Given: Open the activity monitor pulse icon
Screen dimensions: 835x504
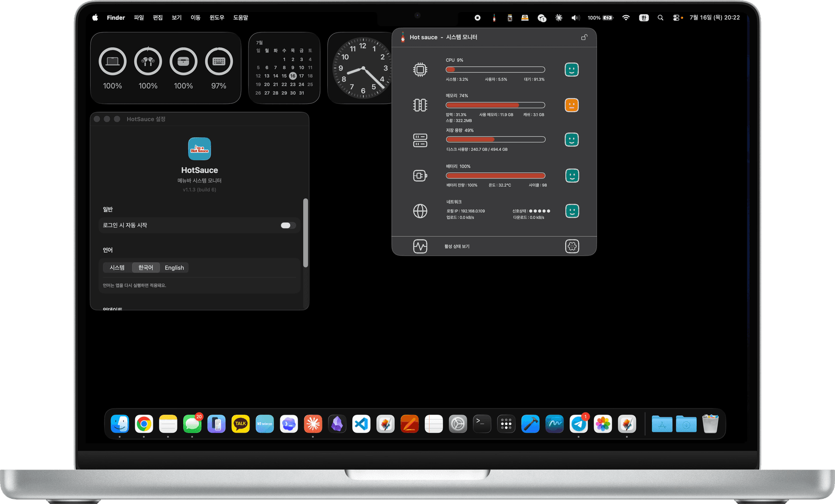Looking at the screenshot, I should [x=420, y=246].
